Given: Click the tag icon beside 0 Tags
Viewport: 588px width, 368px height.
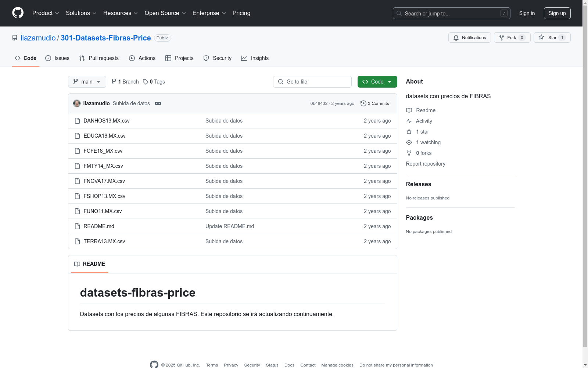Looking at the screenshot, I should (x=146, y=82).
